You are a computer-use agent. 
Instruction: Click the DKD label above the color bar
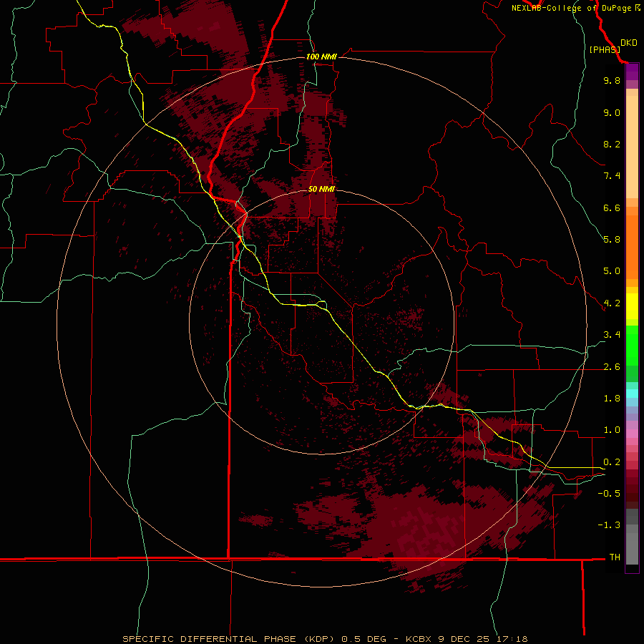coord(629,43)
